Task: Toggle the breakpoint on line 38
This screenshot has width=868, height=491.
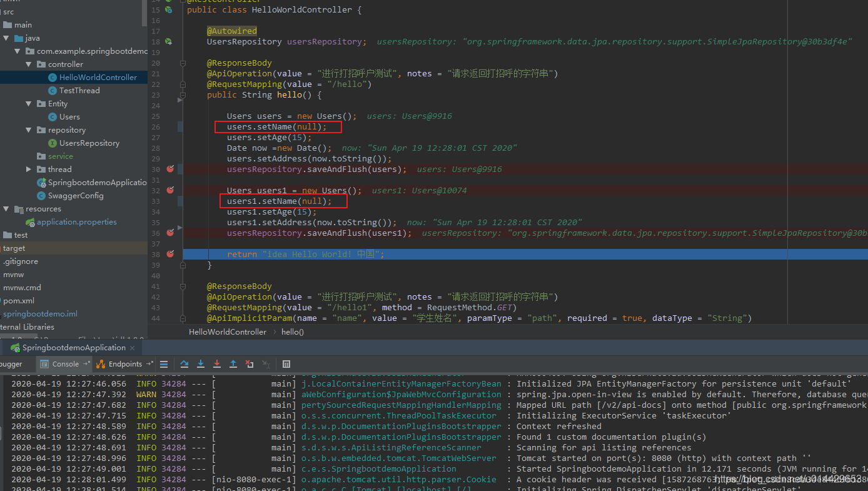Action: pos(170,254)
